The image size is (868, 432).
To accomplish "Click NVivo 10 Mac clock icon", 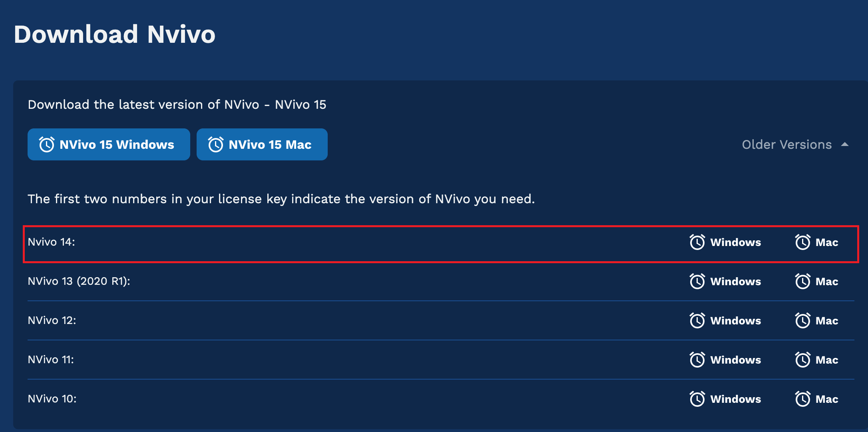I will pyautogui.click(x=802, y=399).
